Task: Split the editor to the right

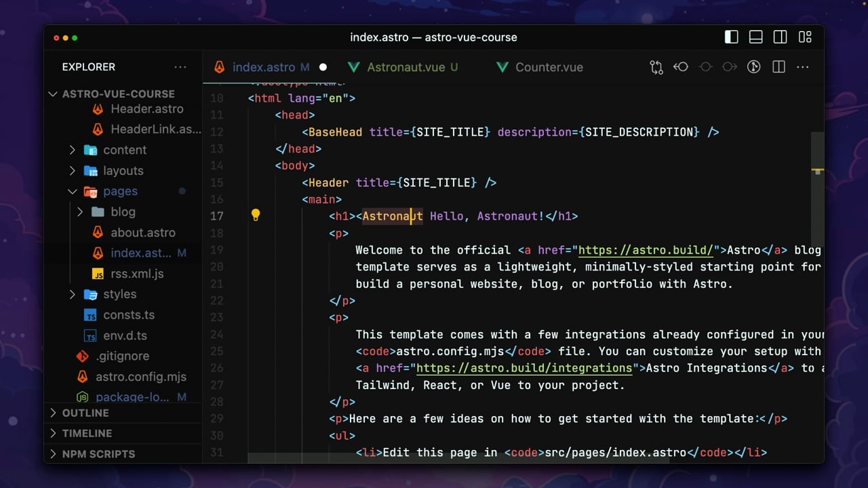Action: tap(778, 67)
